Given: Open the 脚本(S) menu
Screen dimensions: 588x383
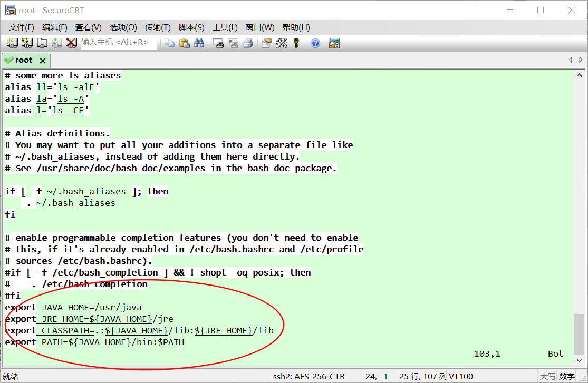Looking at the screenshot, I should point(191,27).
